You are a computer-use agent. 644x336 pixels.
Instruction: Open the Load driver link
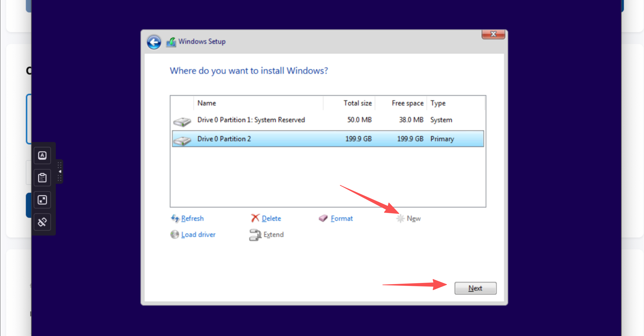tap(198, 234)
